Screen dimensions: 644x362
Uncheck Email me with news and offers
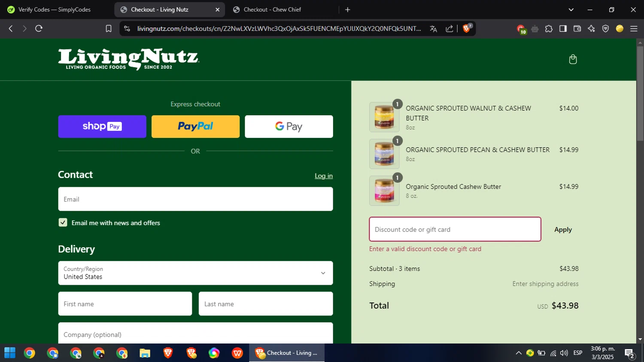[63, 222]
